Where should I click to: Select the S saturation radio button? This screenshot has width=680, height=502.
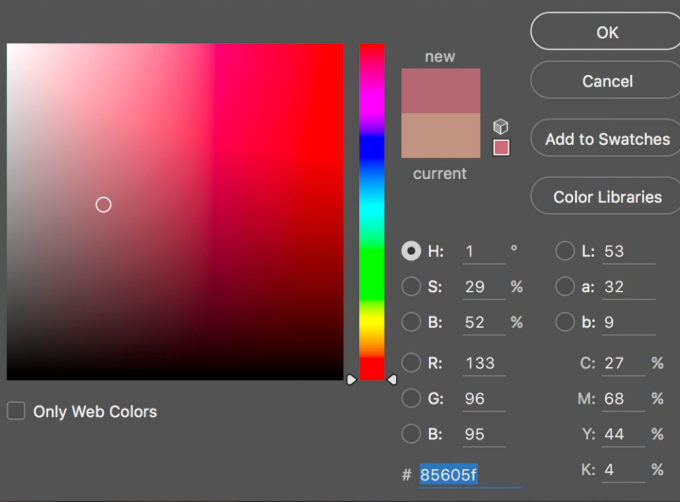click(411, 287)
